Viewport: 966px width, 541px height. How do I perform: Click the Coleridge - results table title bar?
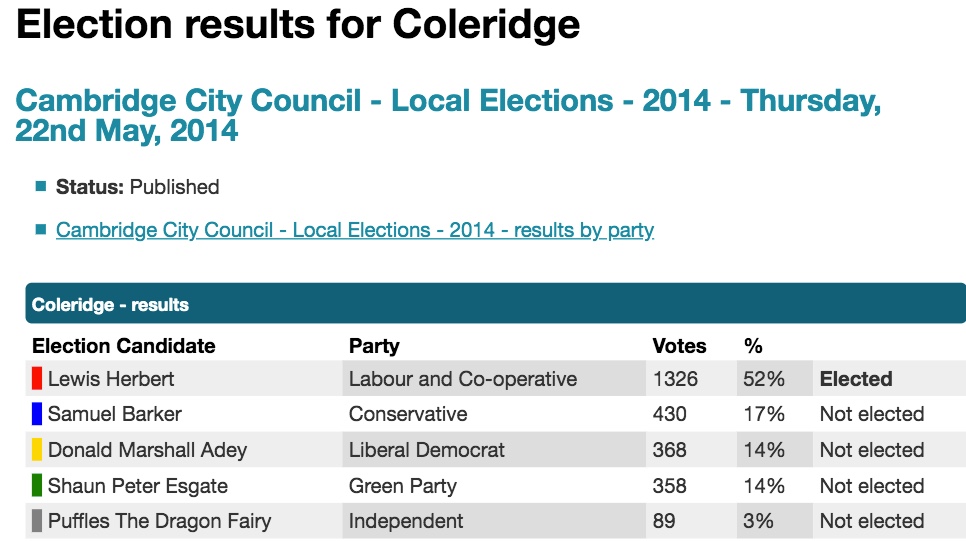[x=495, y=304]
